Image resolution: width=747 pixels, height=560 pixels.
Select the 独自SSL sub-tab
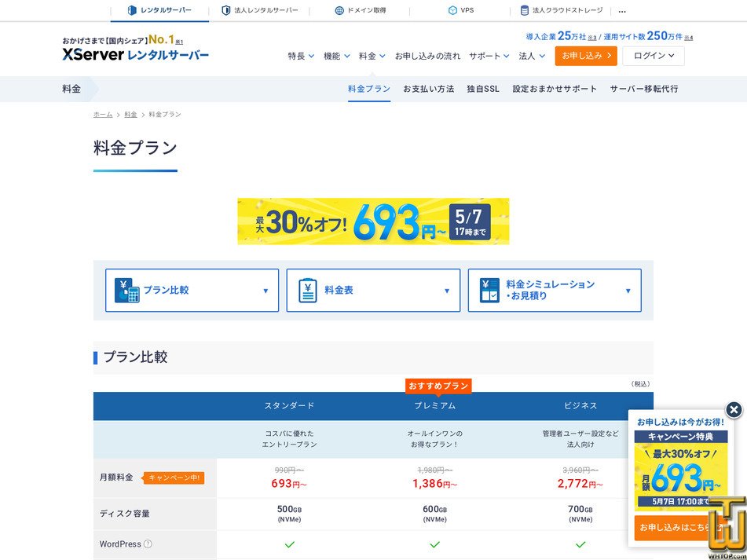(483, 89)
